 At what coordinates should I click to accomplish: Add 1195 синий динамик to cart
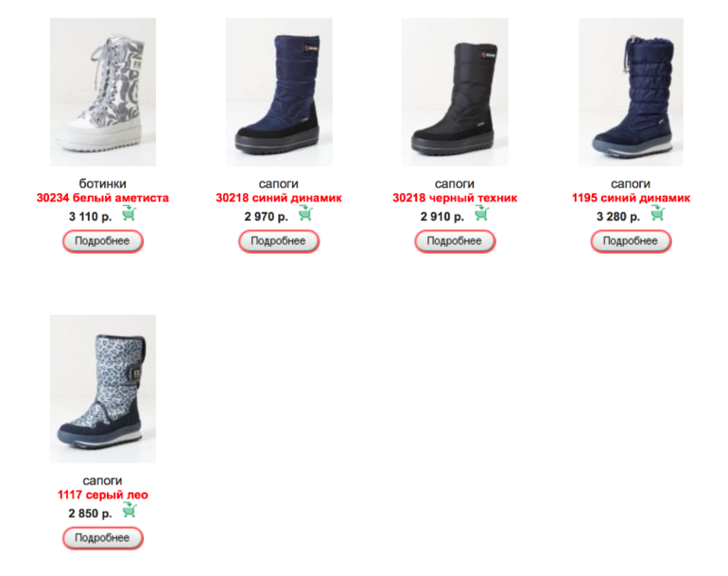[x=657, y=214]
